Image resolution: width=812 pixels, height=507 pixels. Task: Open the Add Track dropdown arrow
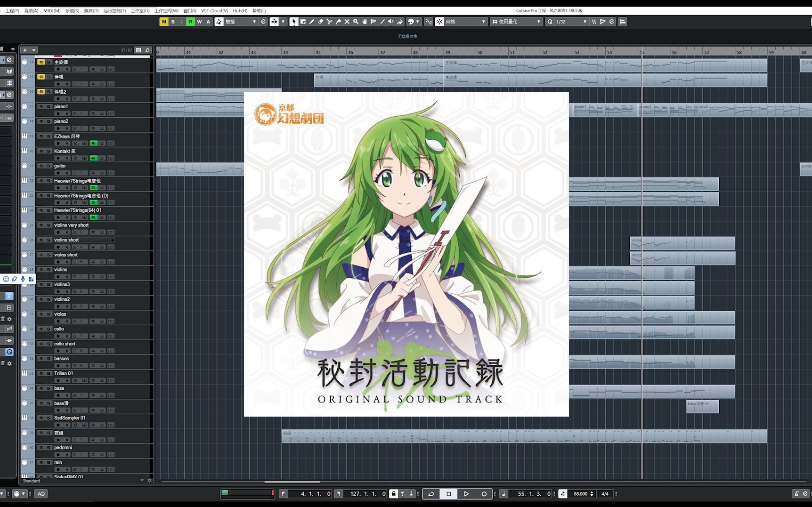coord(34,50)
